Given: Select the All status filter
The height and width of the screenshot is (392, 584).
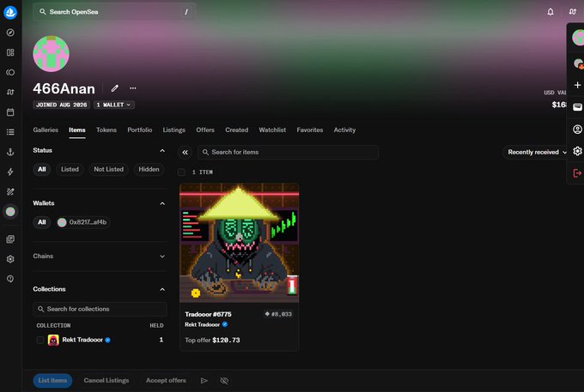Looking at the screenshot, I should [42, 169].
